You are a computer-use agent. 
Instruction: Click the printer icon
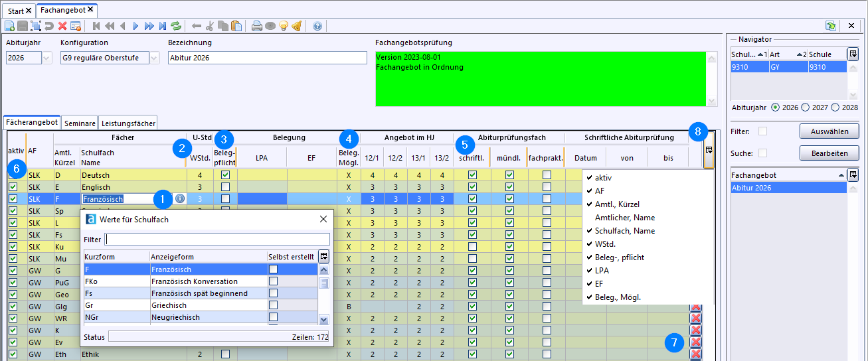pyautogui.click(x=256, y=26)
